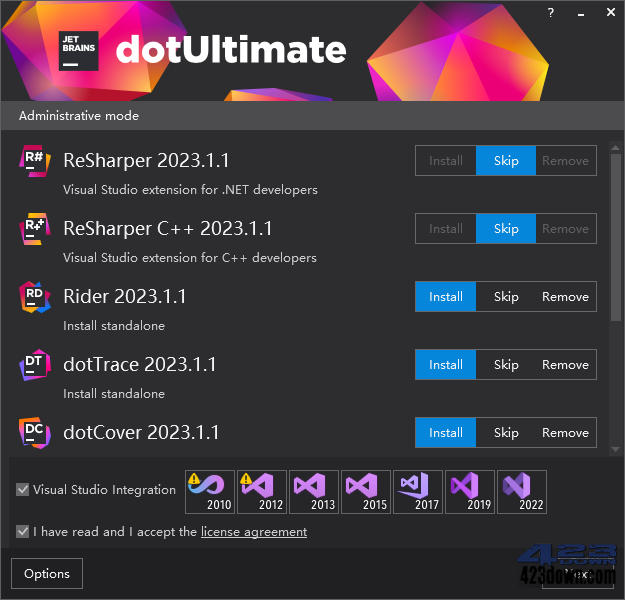Open the Options button
This screenshot has height=600, width=625.
pos(47,574)
